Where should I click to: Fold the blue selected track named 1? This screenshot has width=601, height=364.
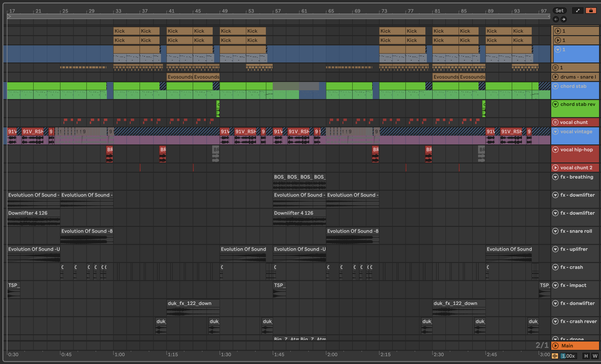click(558, 50)
